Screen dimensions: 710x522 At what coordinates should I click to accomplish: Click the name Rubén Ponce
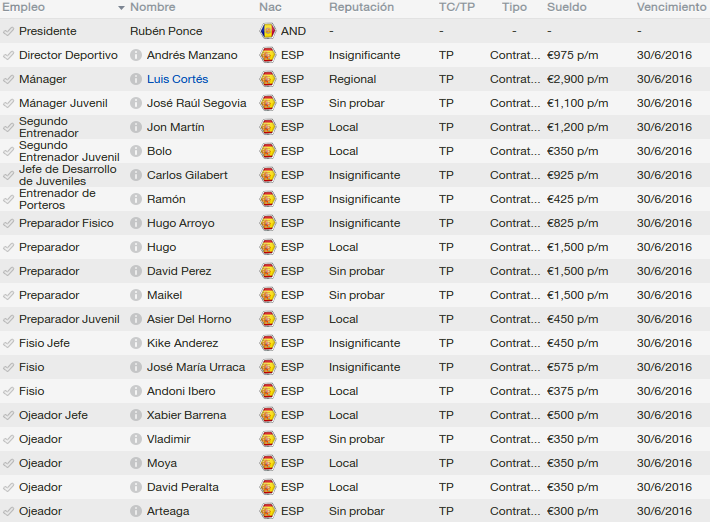click(166, 31)
